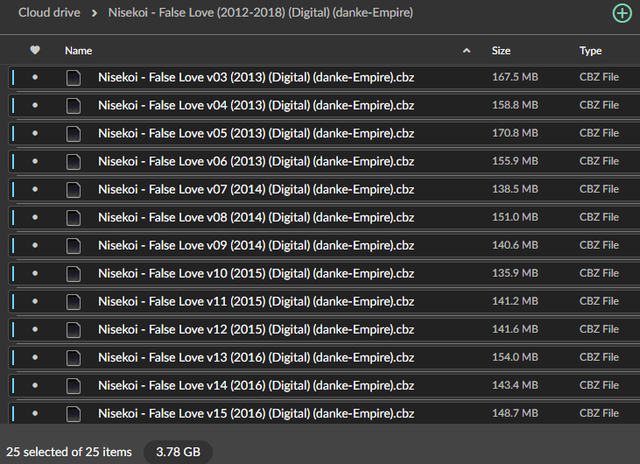This screenshot has height=464, width=640.
Task: Click file icon of Nisekoi v06
Action: click(x=73, y=162)
